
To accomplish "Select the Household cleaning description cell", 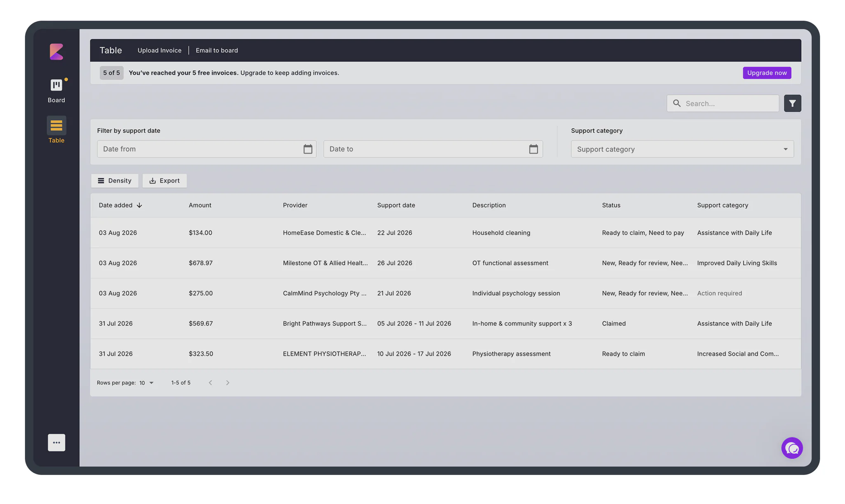I will coord(501,233).
